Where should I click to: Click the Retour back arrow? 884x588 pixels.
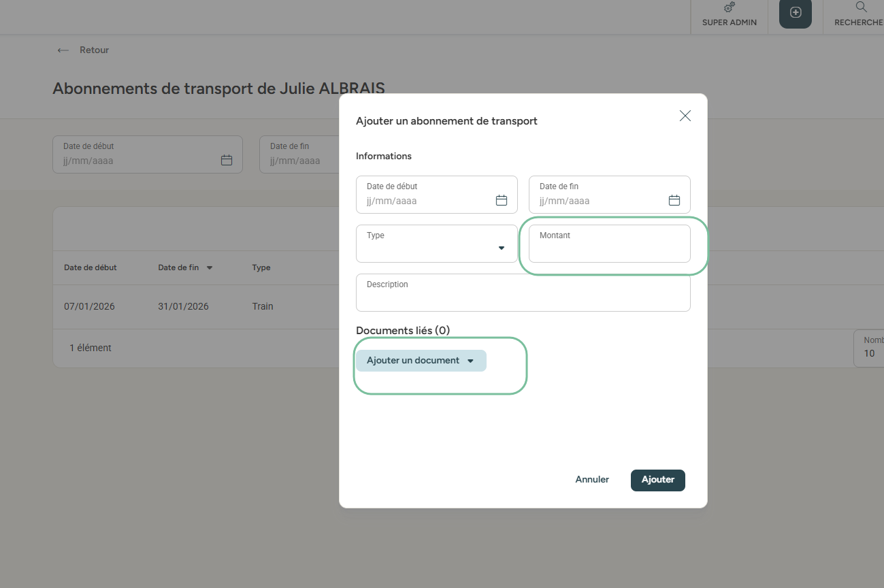pyautogui.click(x=63, y=50)
